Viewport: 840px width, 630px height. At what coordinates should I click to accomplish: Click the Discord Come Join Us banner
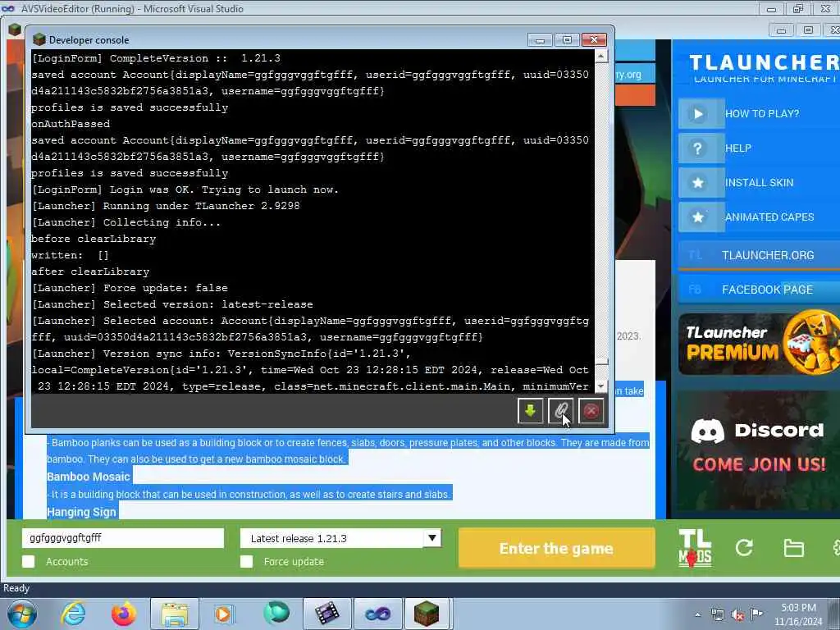pos(759,450)
